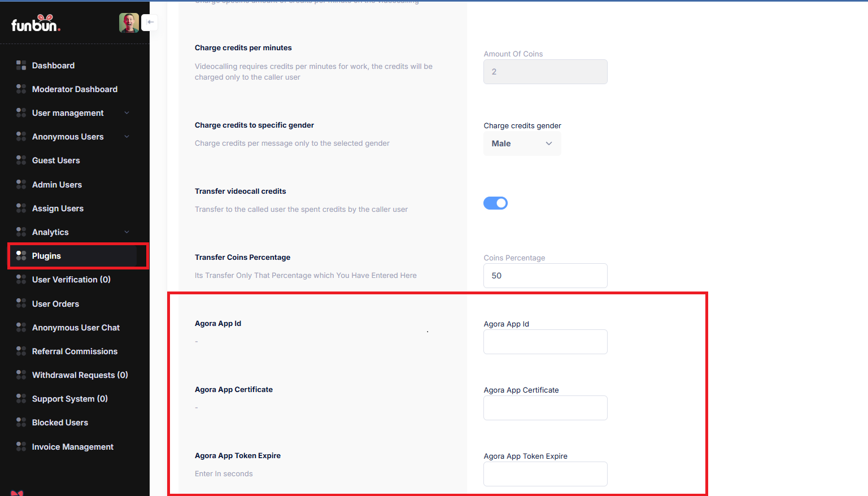The width and height of the screenshot is (868, 496).
Task: Collapse the sidebar with the arrow button
Action: tap(150, 22)
